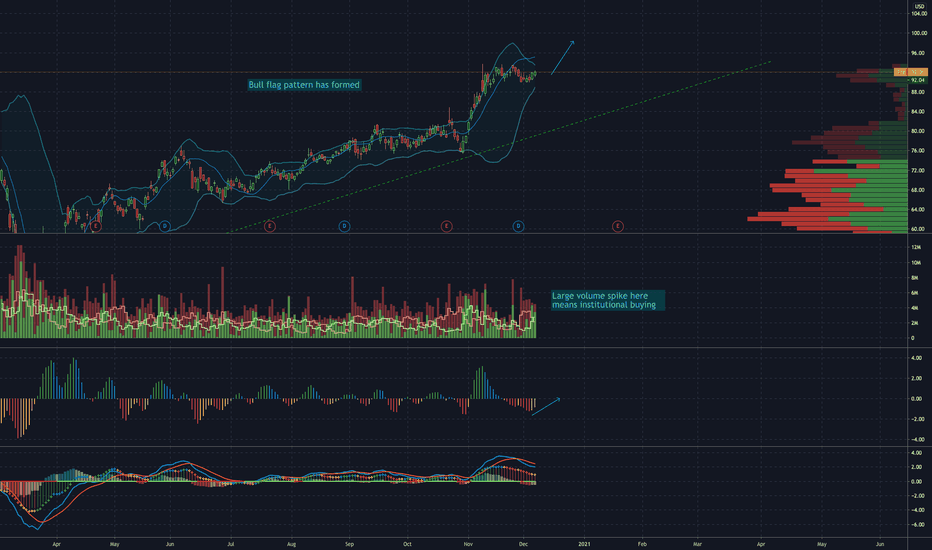Click the USD currency label on price axis
This screenshot has height=550, width=932.
(919, 6)
